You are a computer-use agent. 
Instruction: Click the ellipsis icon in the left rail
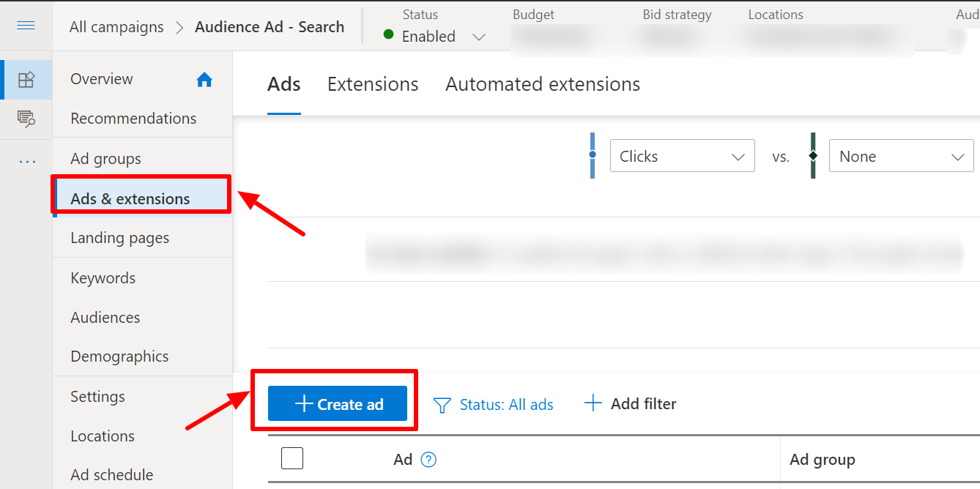(x=26, y=161)
